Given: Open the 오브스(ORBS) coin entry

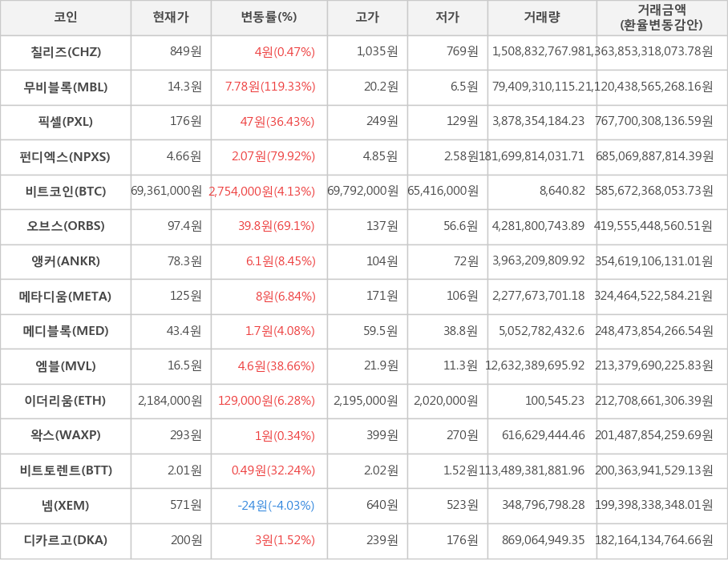Looking at the screenshot, I should [x=66, y=226].
